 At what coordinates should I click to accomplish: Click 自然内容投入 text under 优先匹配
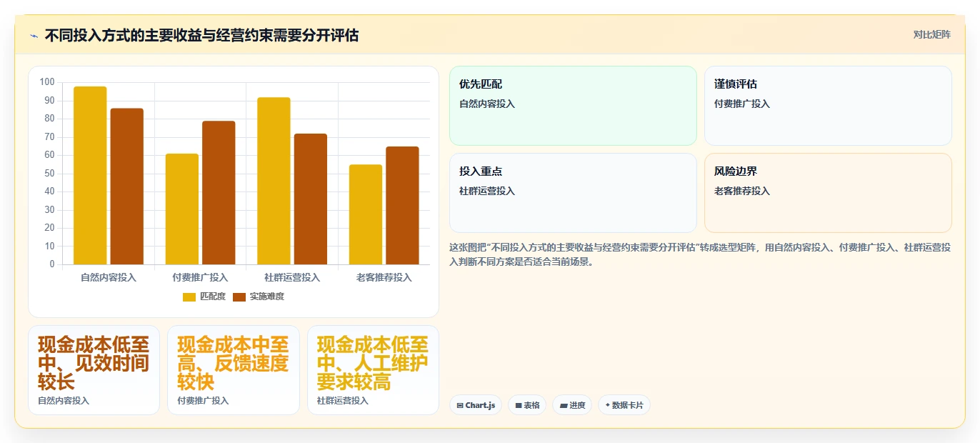[x=487, y=104]
